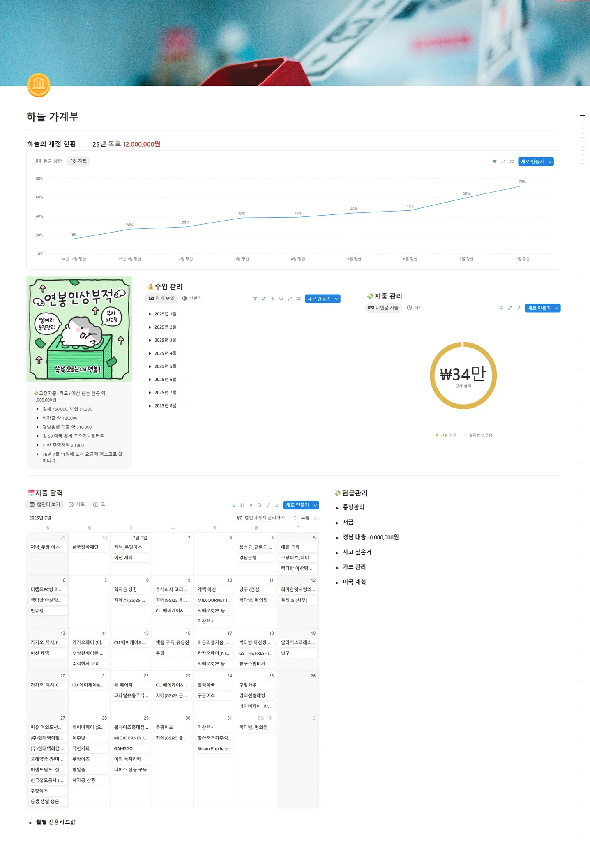590x868 pixels.
Task: Open dropdown arrow beside 지출 관리 새로 만들기
Action: click(x=557, y=308)
